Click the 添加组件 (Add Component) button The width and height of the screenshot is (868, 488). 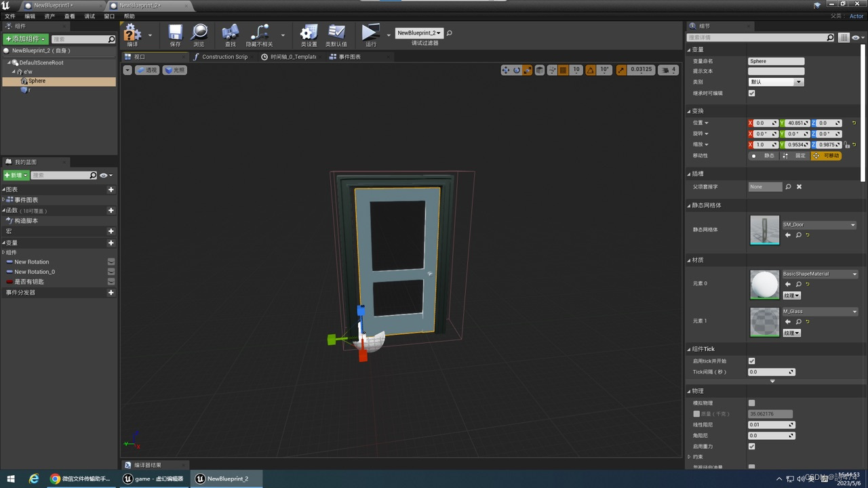pos(26,39)
